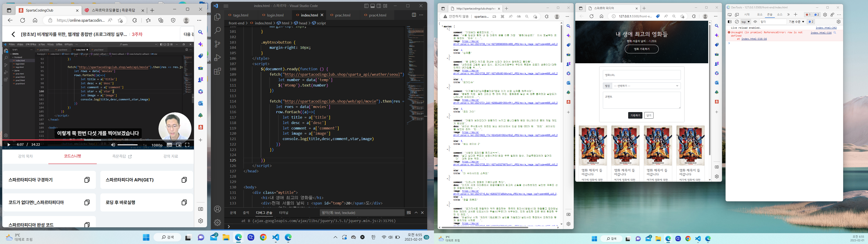Viewport: 868px width, 244px height.
Task: Clear the VS Code debug console panel
Action: [x=409, y=213]
